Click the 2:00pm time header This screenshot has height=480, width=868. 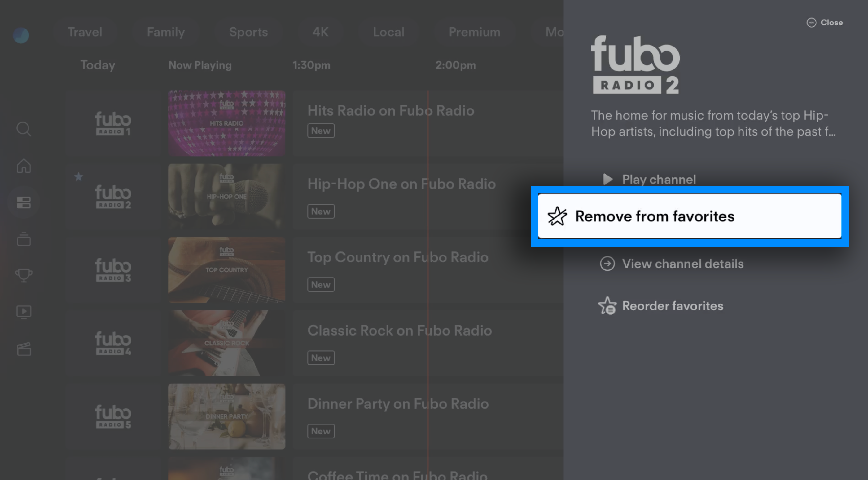[456, 65]
